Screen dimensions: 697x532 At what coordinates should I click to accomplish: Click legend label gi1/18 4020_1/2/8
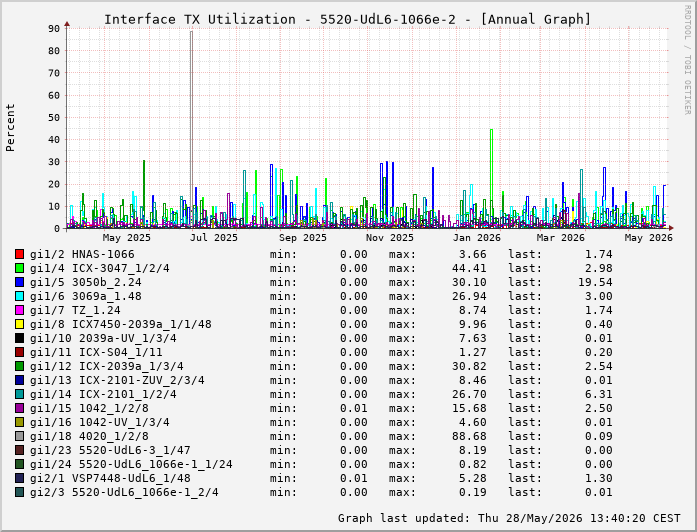pos(89,436)
